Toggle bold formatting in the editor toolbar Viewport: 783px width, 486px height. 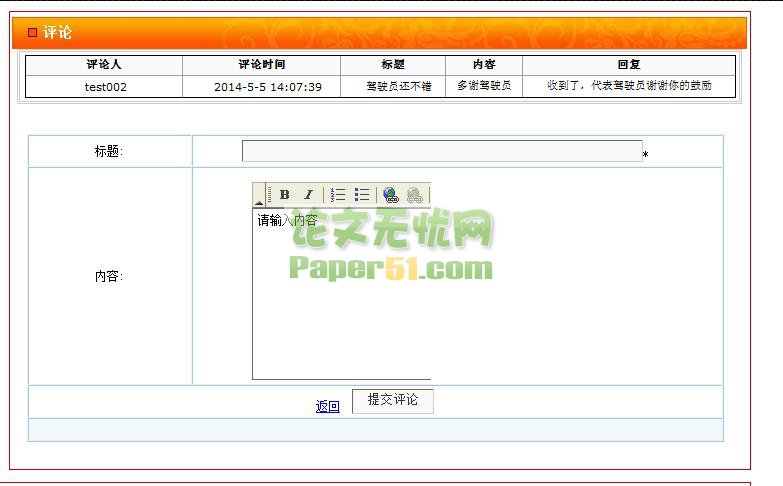(x=285, y=195)
